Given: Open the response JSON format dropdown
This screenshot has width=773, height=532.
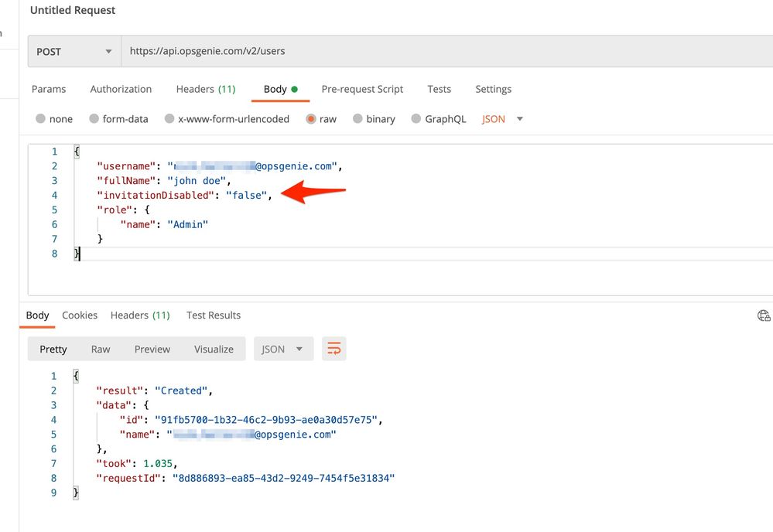Looking at the screenshot, I should (x=283, y=349).
